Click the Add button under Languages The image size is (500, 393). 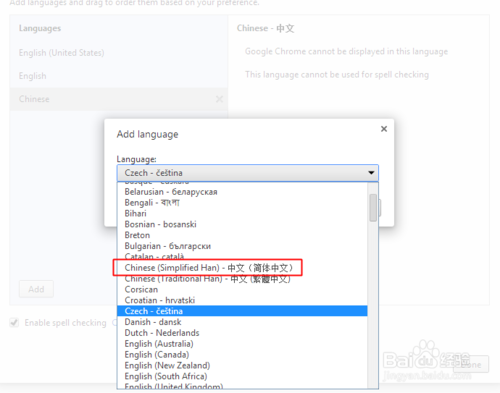click(36, 289)
